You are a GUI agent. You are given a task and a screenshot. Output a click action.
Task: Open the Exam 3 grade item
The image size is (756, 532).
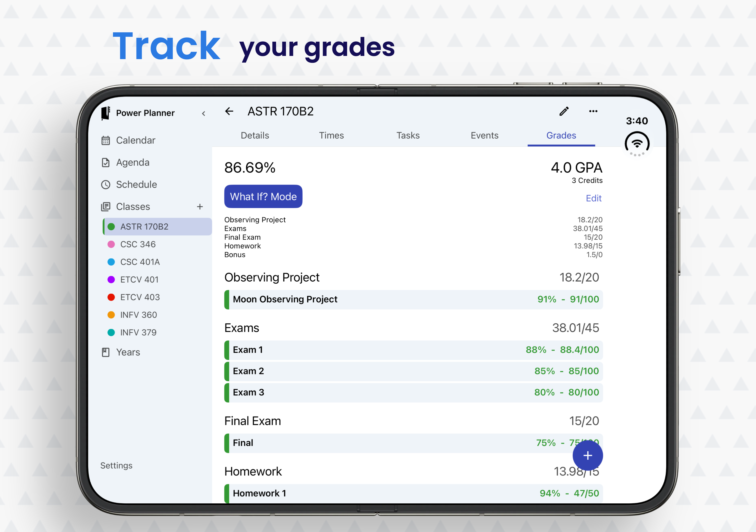(x=414, y=393)
